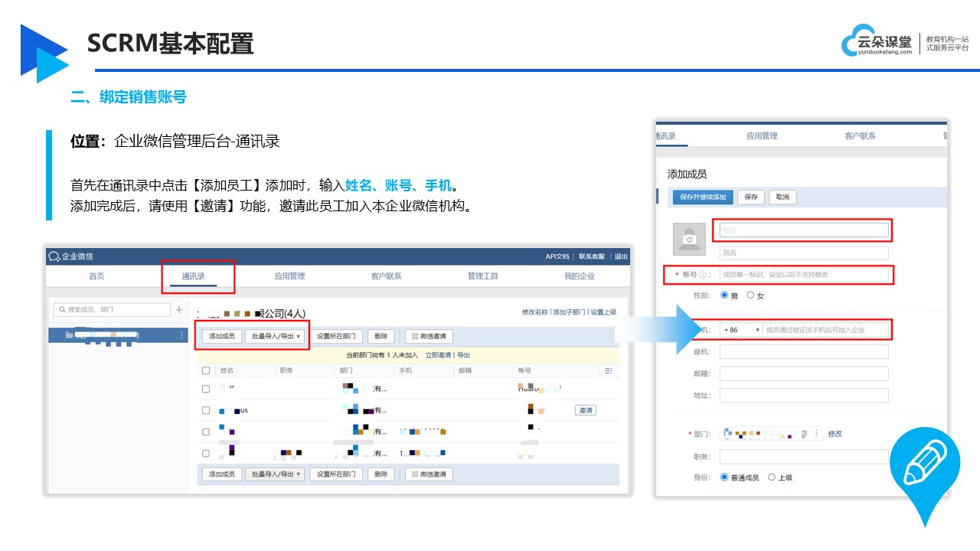Click the 修改名称 link
Screen dimensions: 980x551
pos(535,312)
